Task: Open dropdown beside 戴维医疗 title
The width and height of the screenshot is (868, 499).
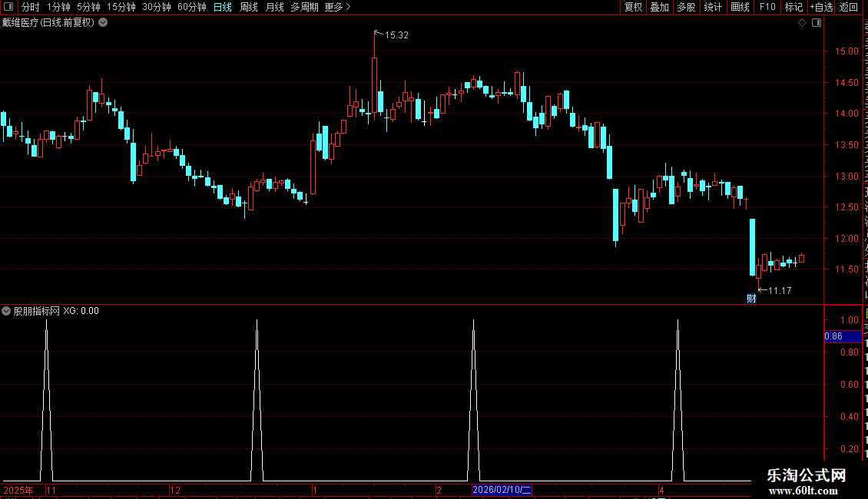Action: (103, 23)
